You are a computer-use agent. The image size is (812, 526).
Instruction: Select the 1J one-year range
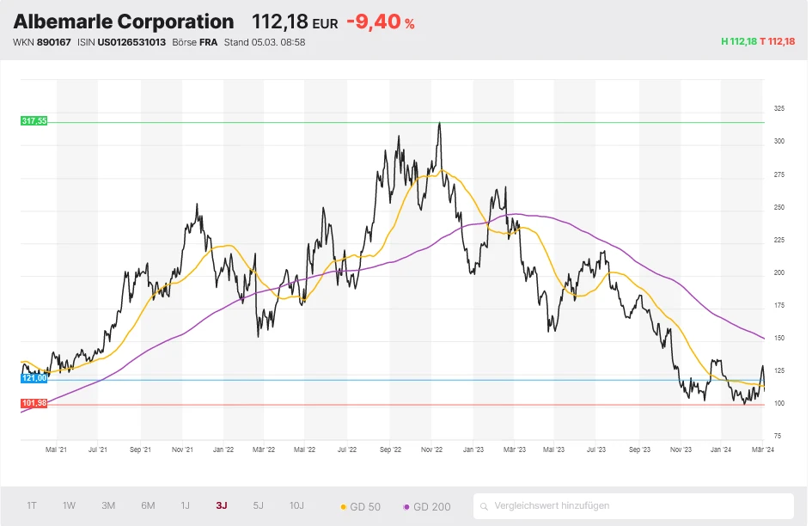[x=185, y=505]
